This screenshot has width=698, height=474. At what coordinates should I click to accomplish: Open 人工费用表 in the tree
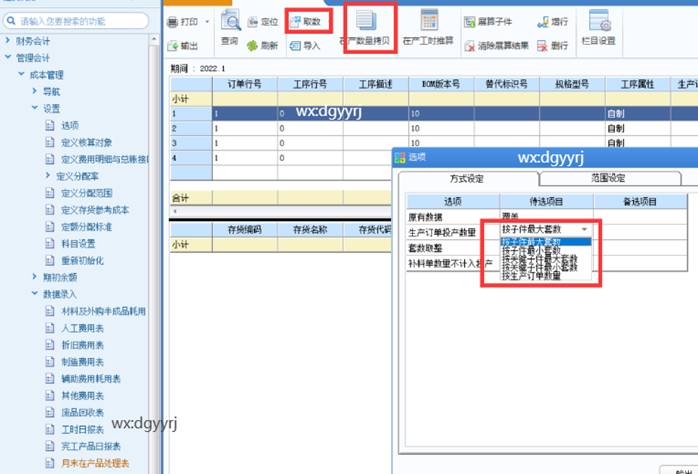coord(82,328)
